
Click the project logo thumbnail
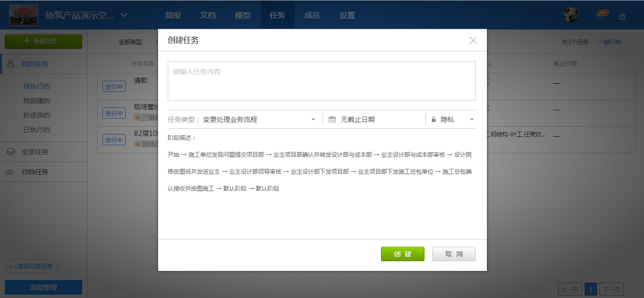coord(24,15)
